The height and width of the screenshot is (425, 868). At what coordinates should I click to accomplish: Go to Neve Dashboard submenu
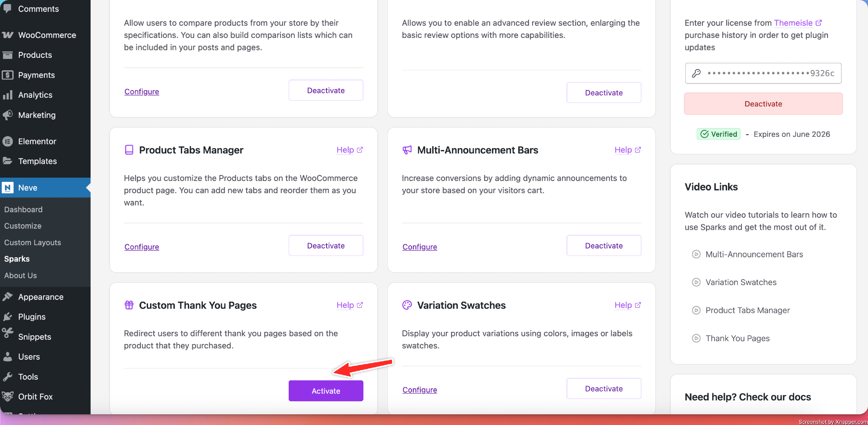23,210
